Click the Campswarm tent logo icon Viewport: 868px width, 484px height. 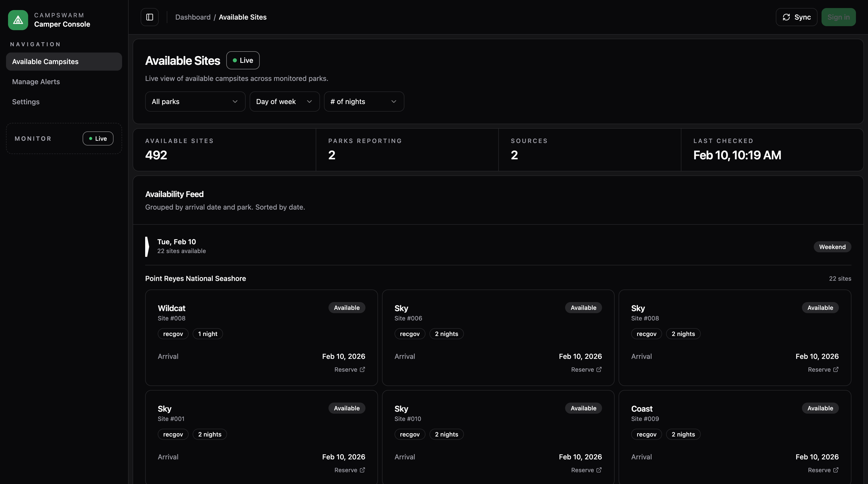[18, 20]
